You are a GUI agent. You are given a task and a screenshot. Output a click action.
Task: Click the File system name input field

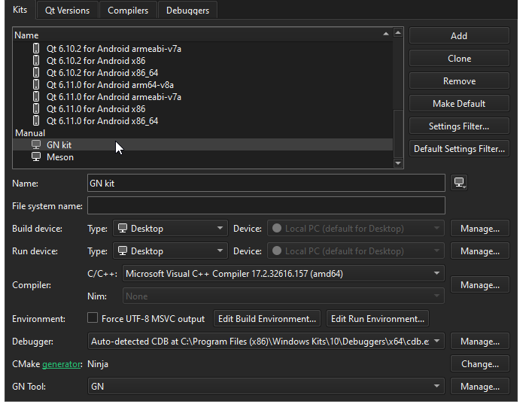[x=266, y=205]
